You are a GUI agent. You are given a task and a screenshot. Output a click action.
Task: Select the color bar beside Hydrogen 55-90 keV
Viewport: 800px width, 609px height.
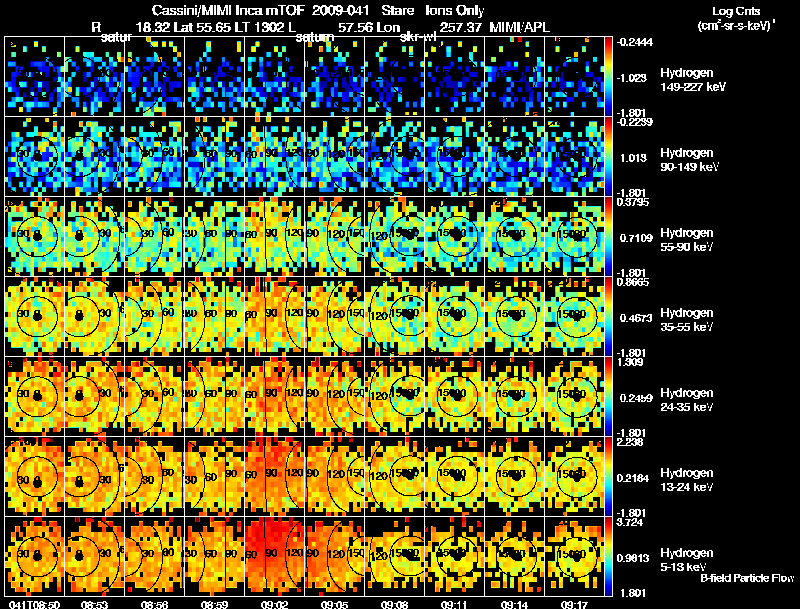point(608,237)
